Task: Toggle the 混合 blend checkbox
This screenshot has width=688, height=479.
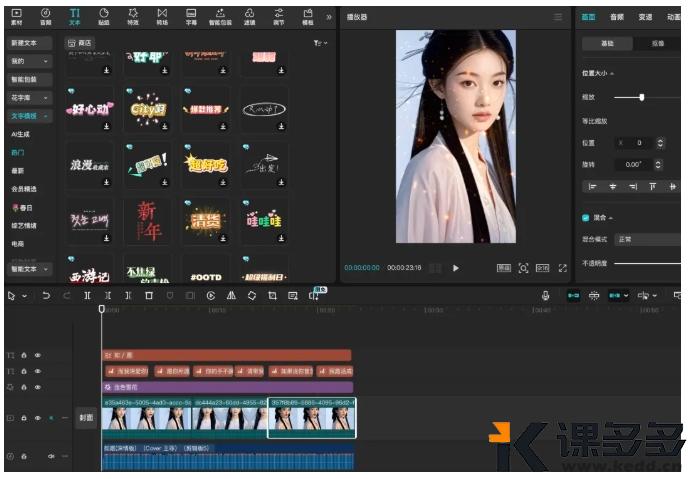Action: point(585,218)
